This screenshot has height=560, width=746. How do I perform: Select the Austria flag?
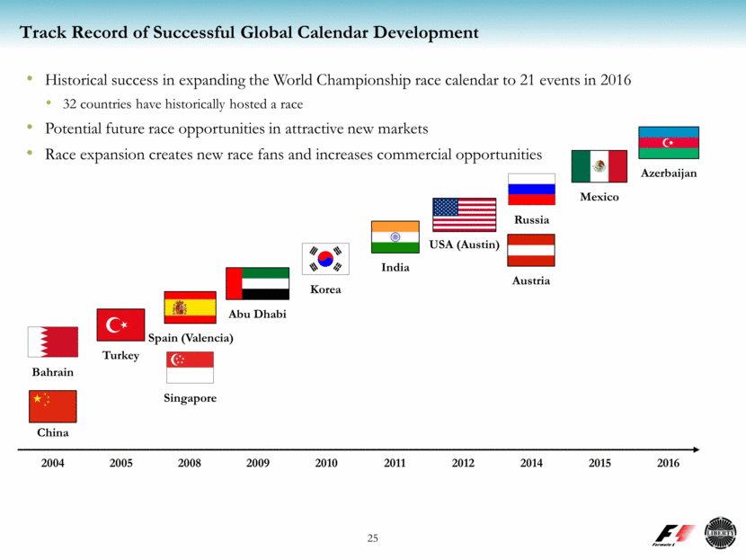pyautogui.click(x=531, y=251)
